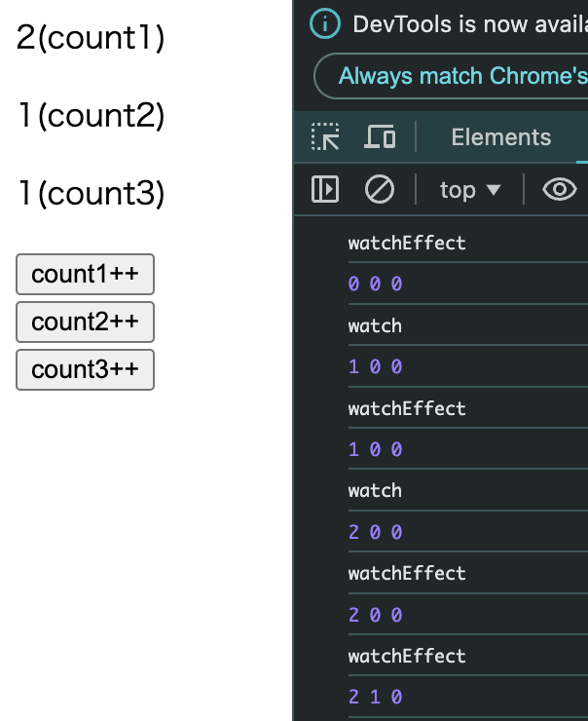Image resolution: width=588 pixels, height=721 pixels.
Task: Click the DevTools is now available message
Action: tap(470, 24)
